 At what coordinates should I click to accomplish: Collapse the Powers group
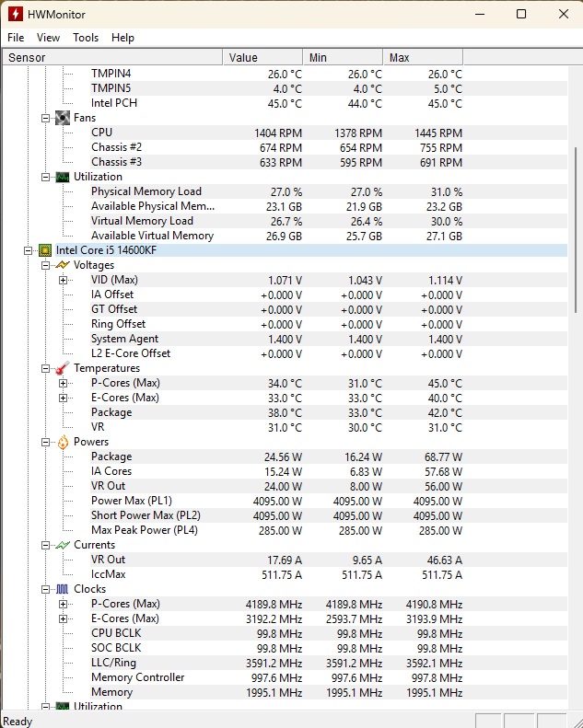coord(45,442)
